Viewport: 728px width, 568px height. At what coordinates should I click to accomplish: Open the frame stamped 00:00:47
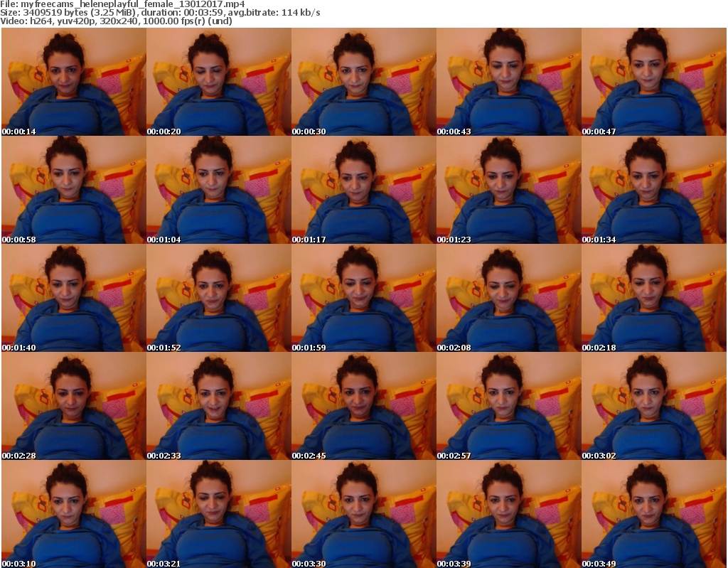654,82
